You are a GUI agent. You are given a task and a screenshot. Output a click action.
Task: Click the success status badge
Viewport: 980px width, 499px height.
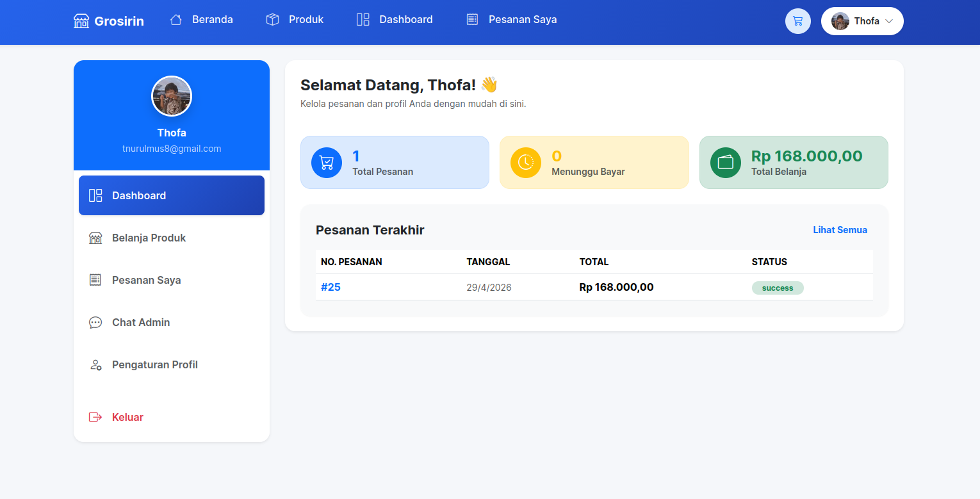[x=778, y=288]
